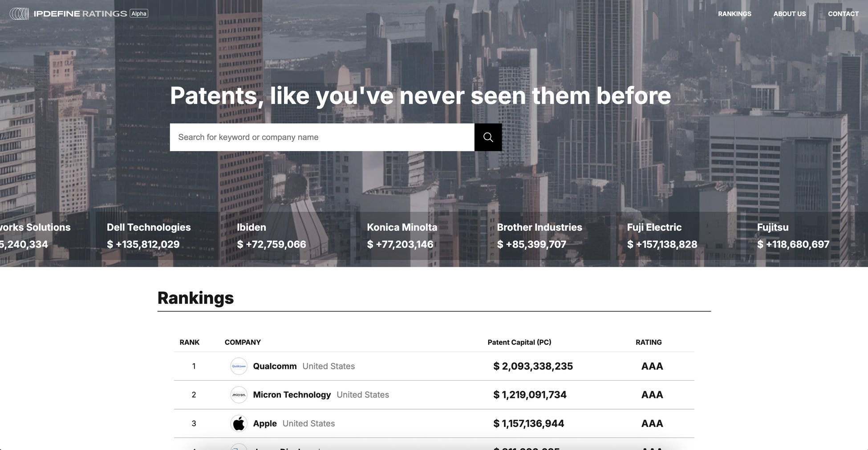Click the Patent Capital (PC) column header
This screenshot has width=868, height=450.
pos(519,342)
